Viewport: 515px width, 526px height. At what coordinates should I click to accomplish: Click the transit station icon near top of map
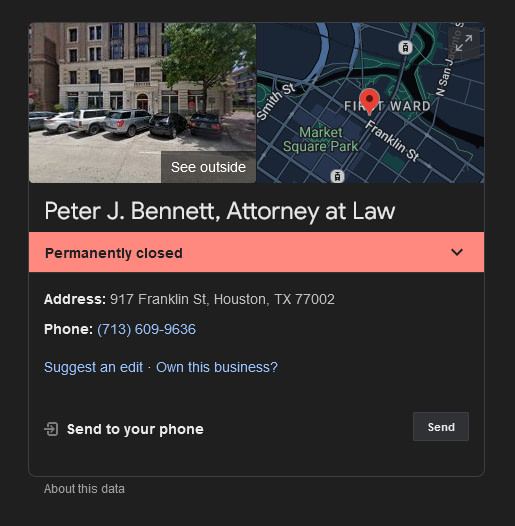405,48
